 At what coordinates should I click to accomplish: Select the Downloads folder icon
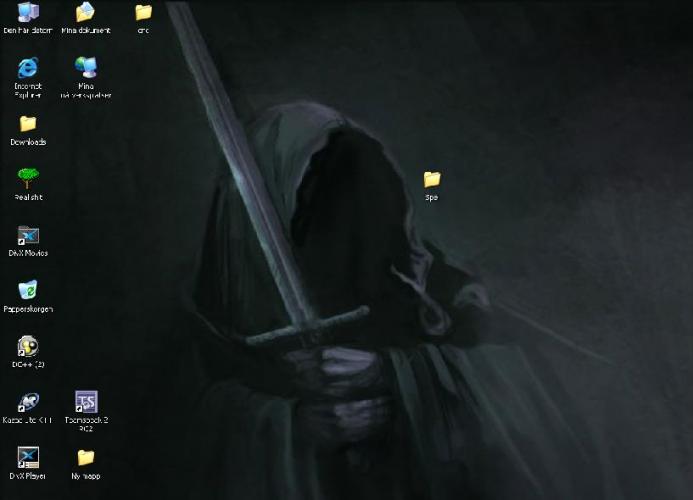(x=28, y=124)
